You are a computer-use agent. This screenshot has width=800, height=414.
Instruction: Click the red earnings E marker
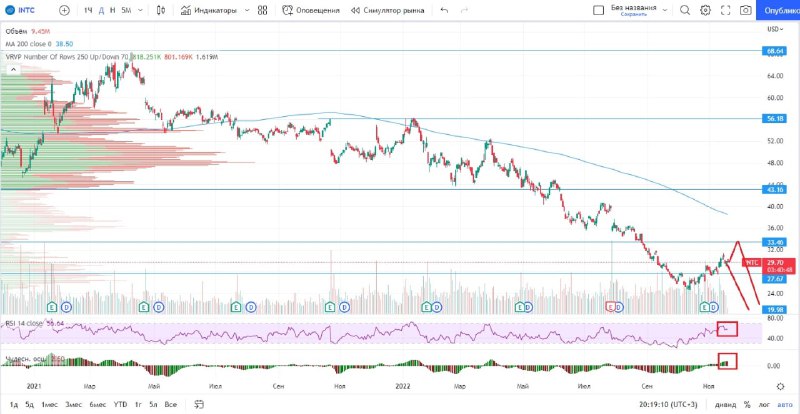pyautogui.click(x=609, y=307)
